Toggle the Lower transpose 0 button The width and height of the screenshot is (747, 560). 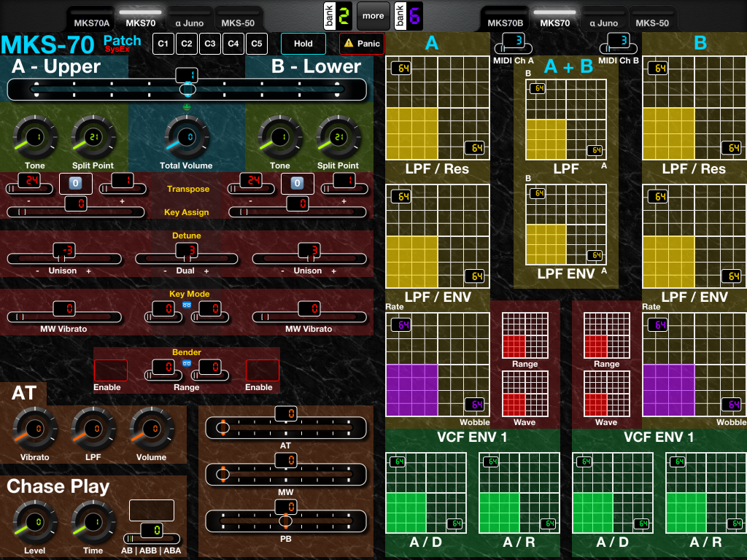point(298,183)
